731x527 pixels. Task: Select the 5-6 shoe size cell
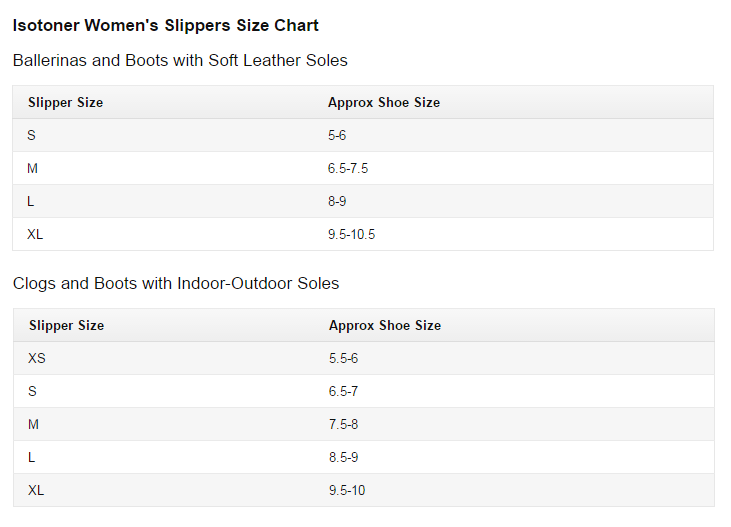(x=337, y=135)
